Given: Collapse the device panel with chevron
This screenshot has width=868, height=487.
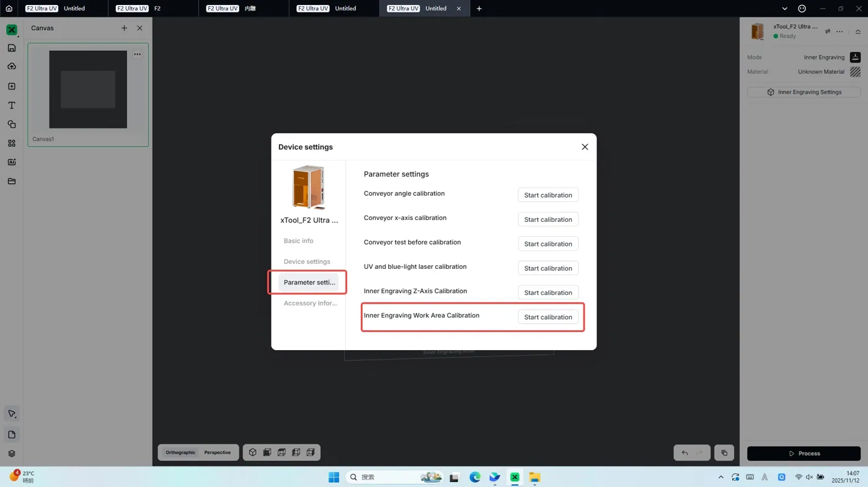Looking at the screenshot, I should coord(858,32).
